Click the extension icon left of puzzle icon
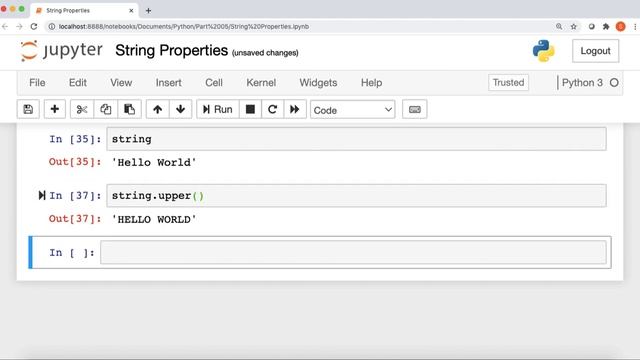This screenshot has height=360, width=640. coord(591,27)
